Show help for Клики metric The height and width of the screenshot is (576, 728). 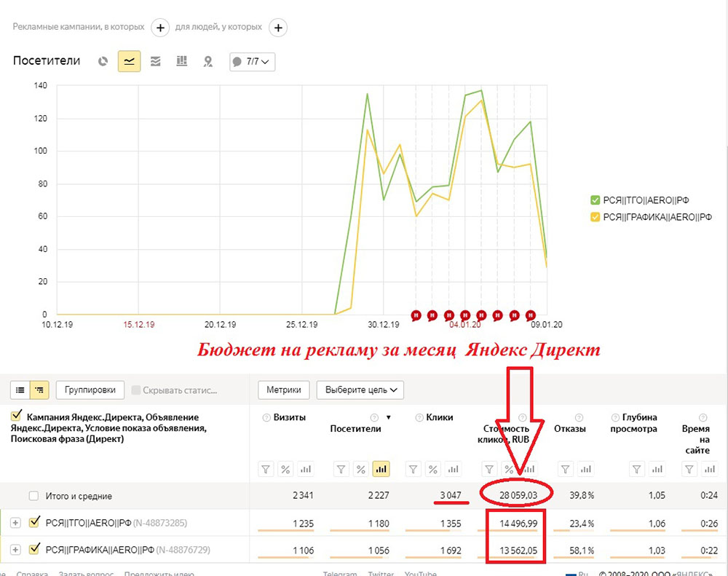[x=419, y=417]
